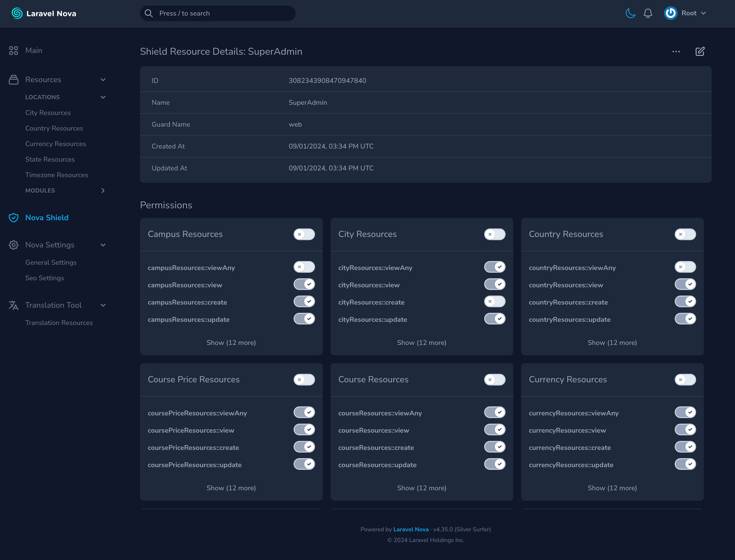Open the three-dots actions menu
The width and height of the screenshot is (735, 560).
[676, 51]
